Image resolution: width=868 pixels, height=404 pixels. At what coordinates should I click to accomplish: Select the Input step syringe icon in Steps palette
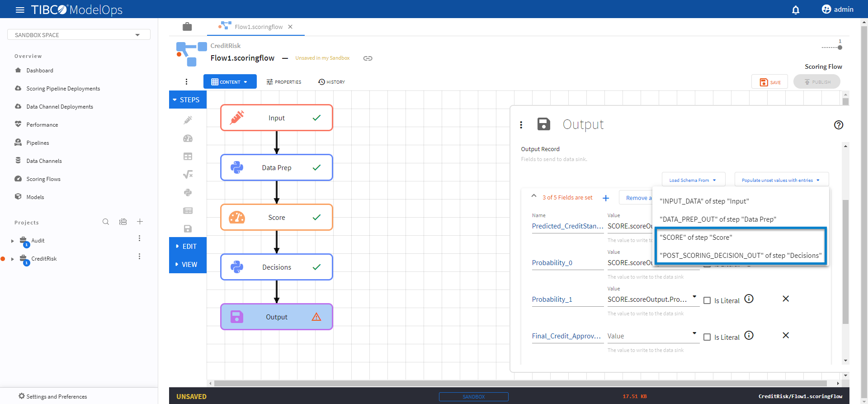click(188, 120)
